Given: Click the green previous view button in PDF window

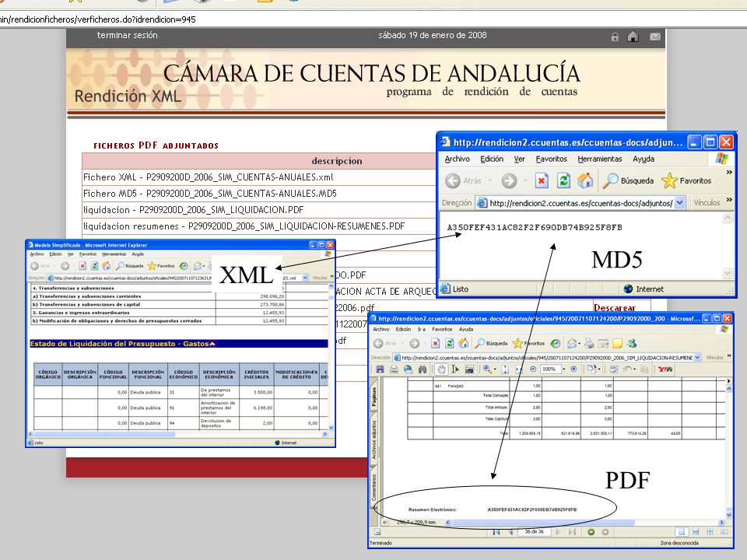Looking at the screenshot, I should (591, 532).
